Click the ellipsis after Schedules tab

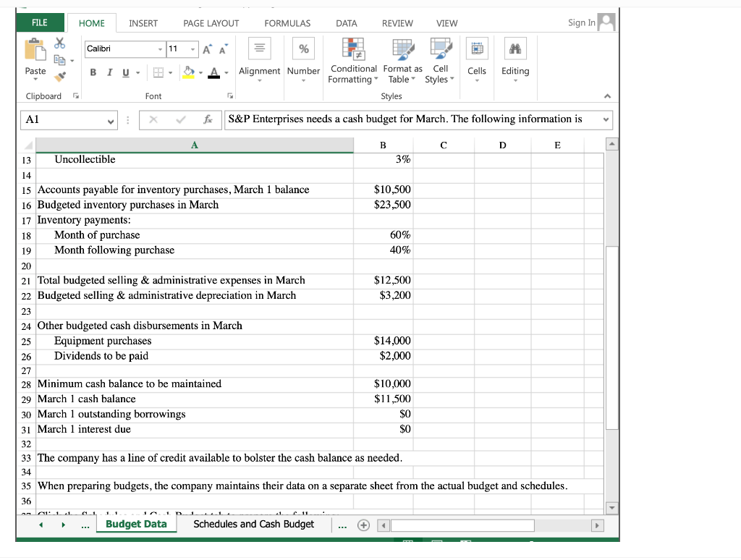(x=342, y=525)
